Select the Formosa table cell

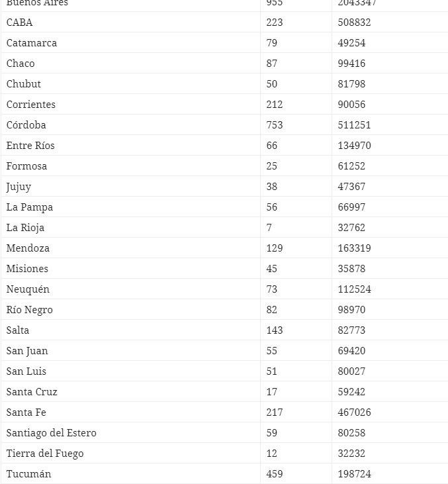pos(26,166)
